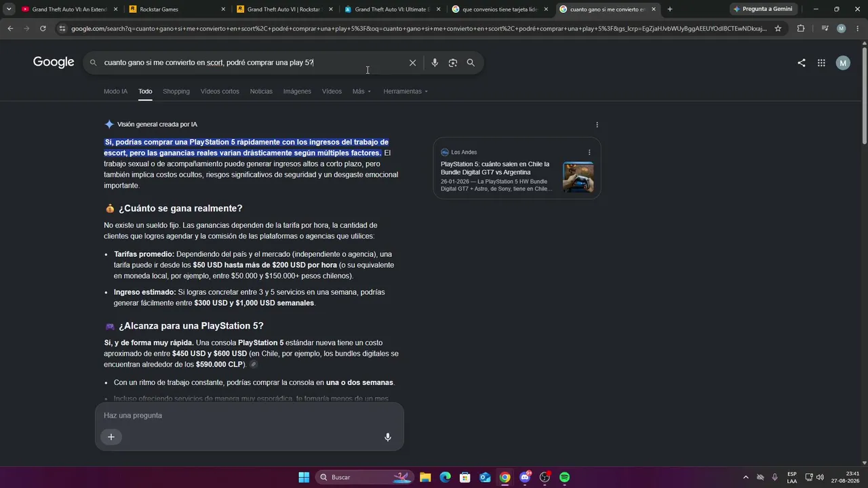Submit search with the magnifier icon
The width and height of the screenshot is (868, 488).
coord(471,63)
